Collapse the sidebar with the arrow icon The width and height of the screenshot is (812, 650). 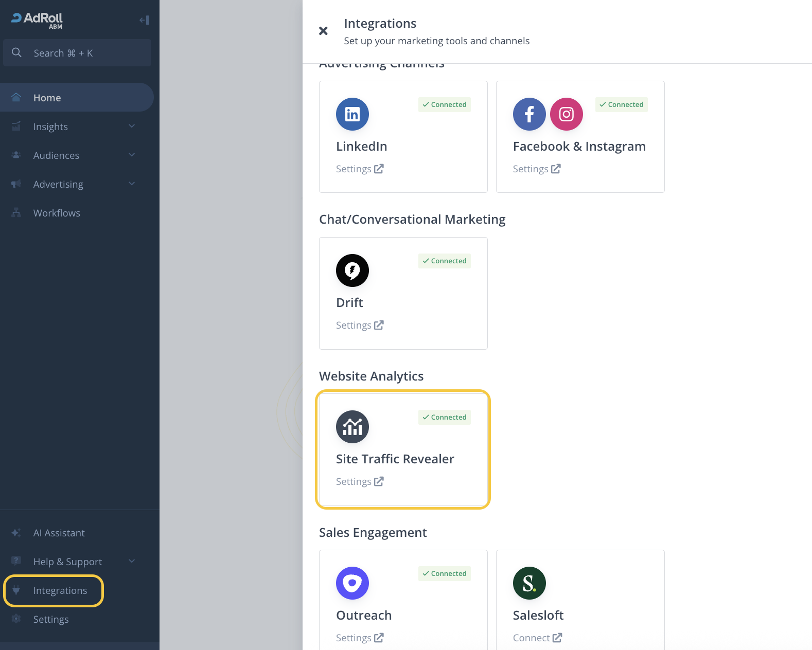tap(144, 20)
